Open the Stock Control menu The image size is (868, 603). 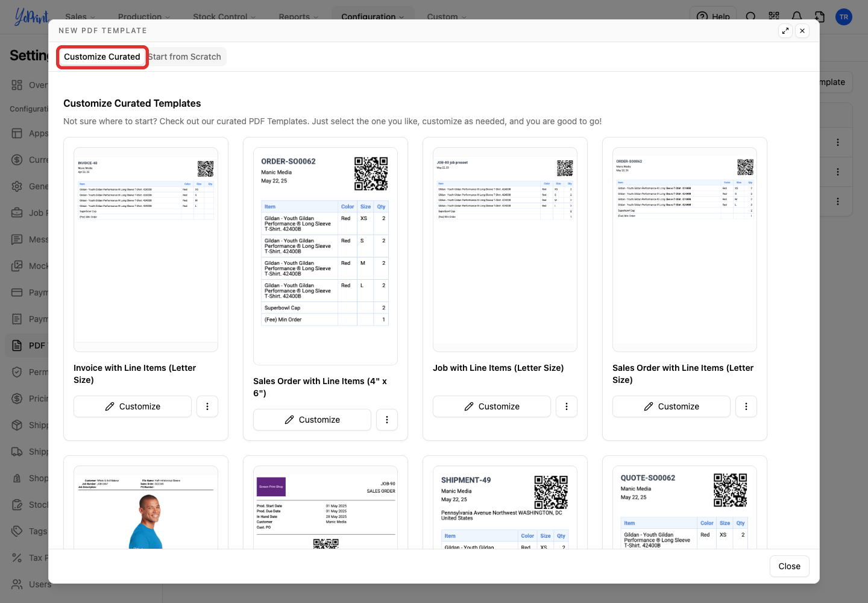coord(224,16)
